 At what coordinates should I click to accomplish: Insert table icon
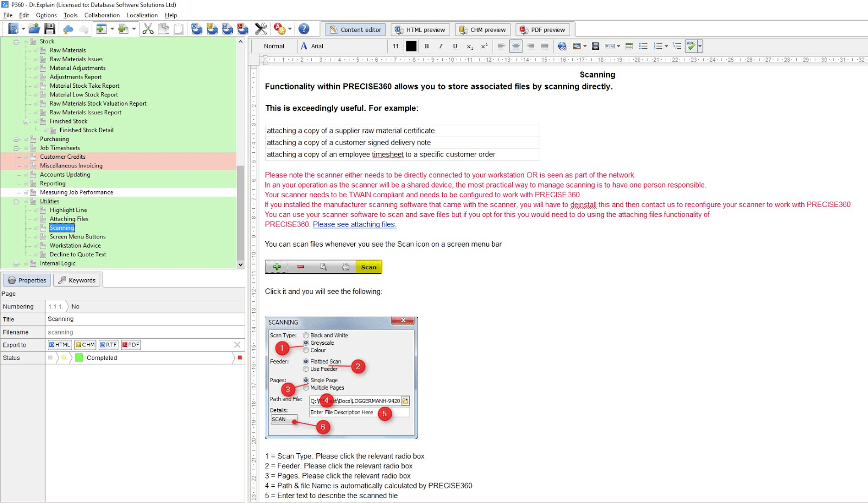[629, 47]
